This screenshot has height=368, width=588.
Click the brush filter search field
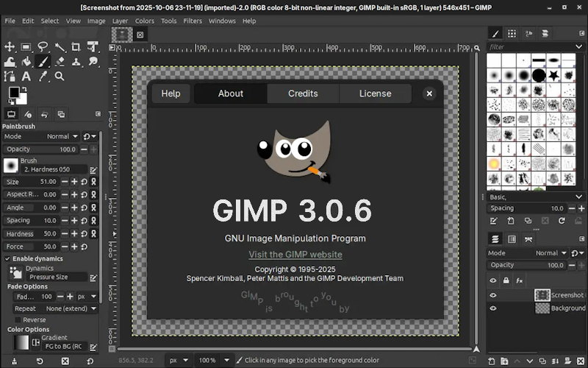point(535,47)
